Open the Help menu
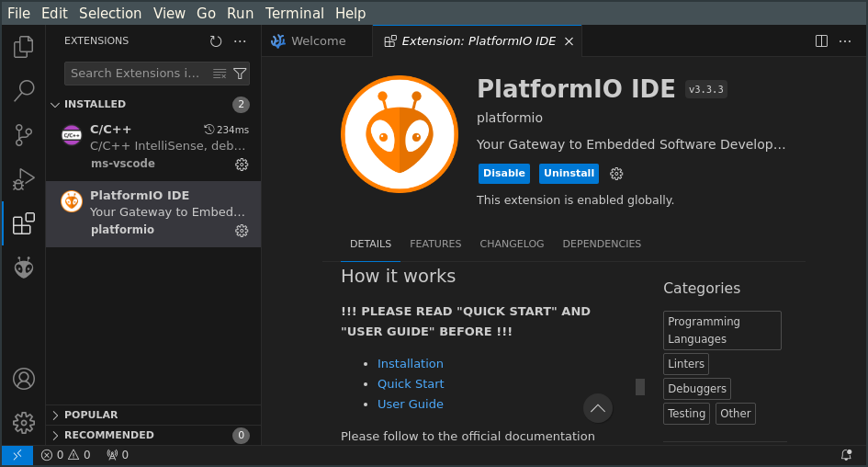 350,13
